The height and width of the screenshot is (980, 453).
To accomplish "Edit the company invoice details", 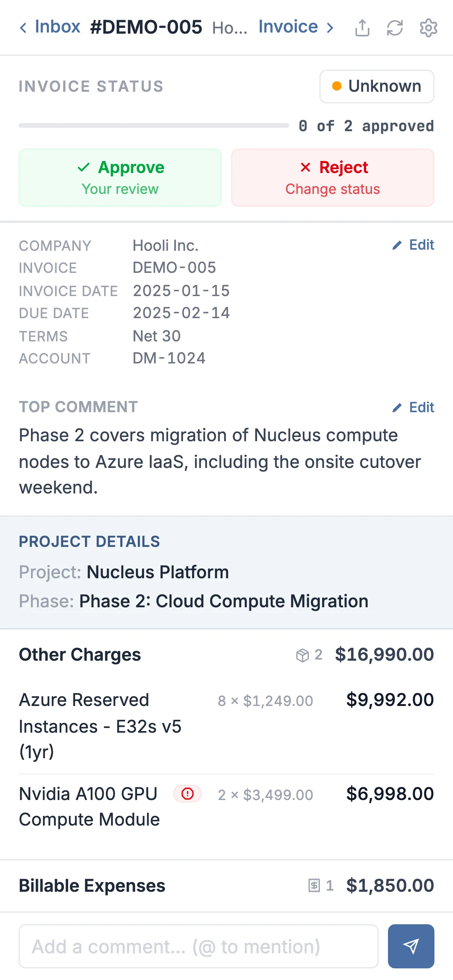I will [413, 245].
